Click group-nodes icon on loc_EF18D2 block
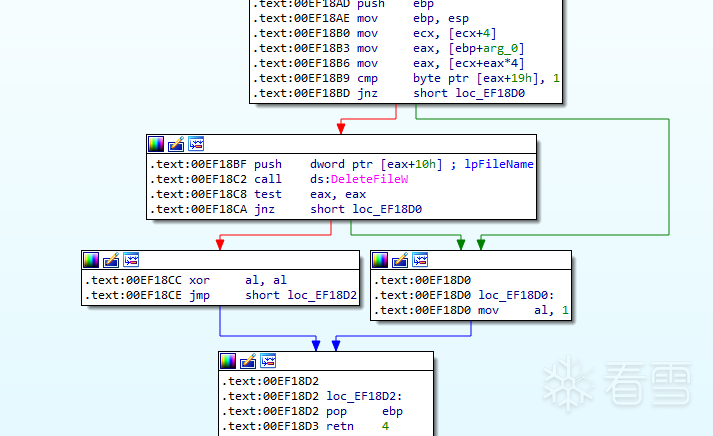The image size is (713, 436). pyautogui.click(x=268, y=361)
